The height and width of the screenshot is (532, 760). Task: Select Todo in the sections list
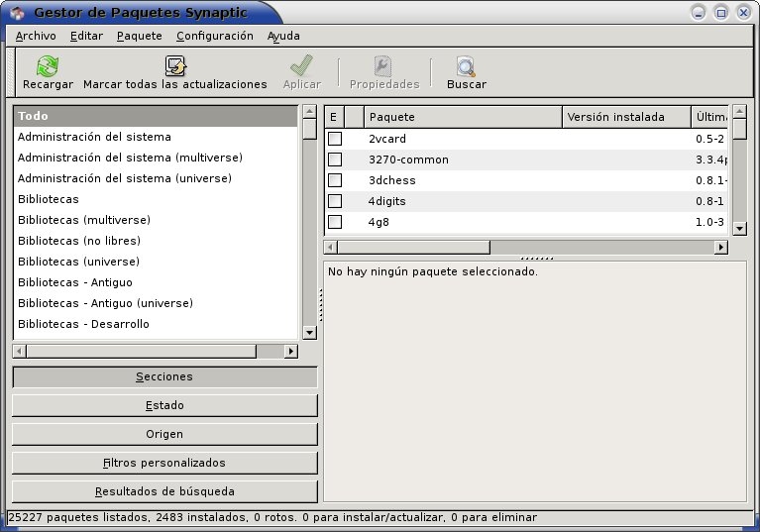pos(156,116)
